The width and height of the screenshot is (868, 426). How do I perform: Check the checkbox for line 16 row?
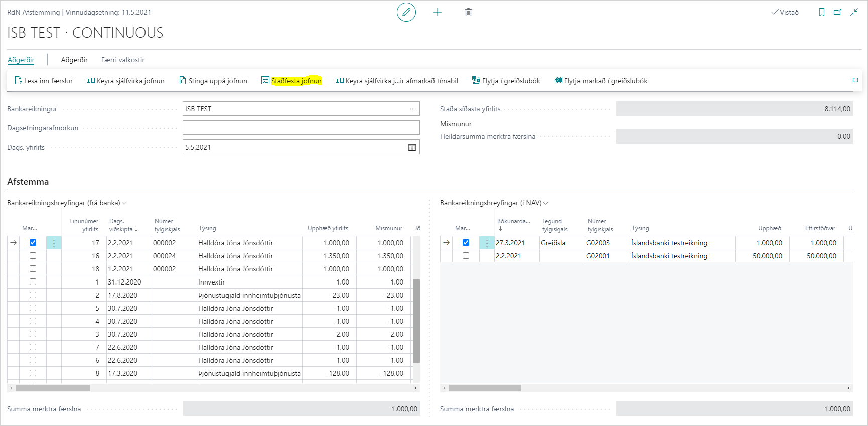(x=33, y=256)
